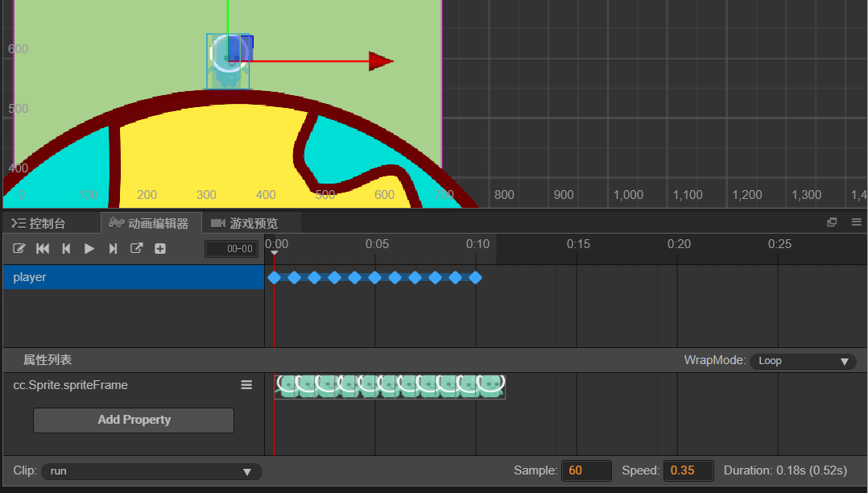868x493 pixels.
Task: Select the last spriteFrame thumbnail
Action: [x=490, y=387]
